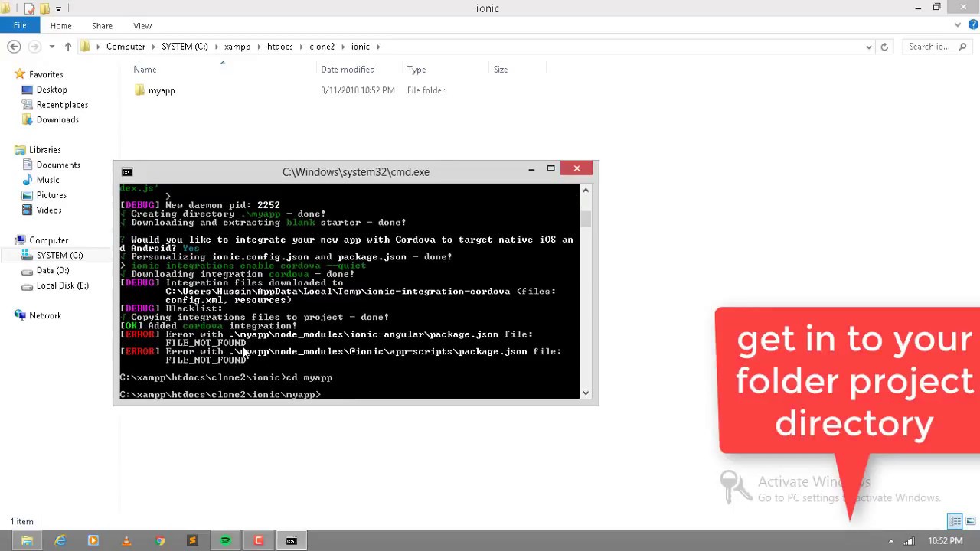Switch to Details view in status bar
Screen dimensions: 980x551
[x=955, y=521]
